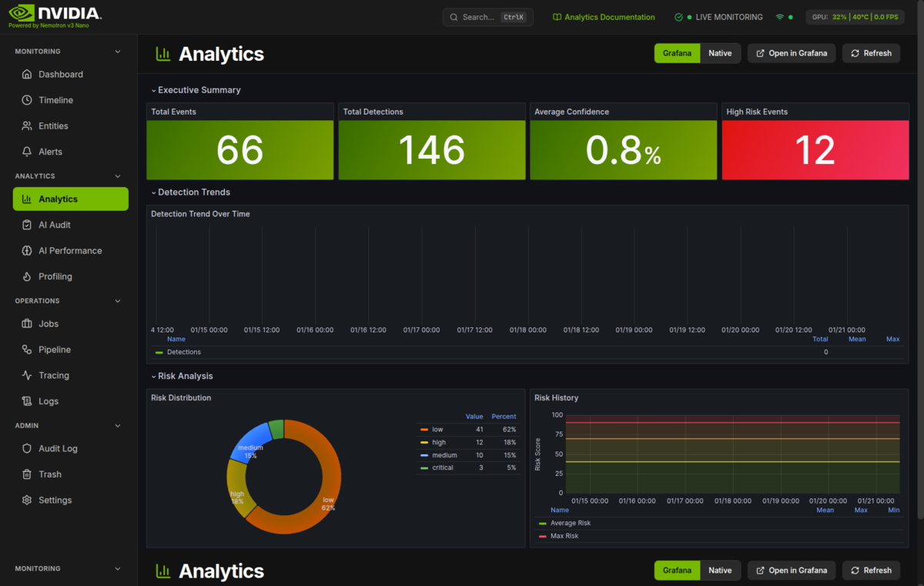Open the Pipeline view icon
This screenshot has width=924, height=586.
pyautogui.click(x=26, y=349)
